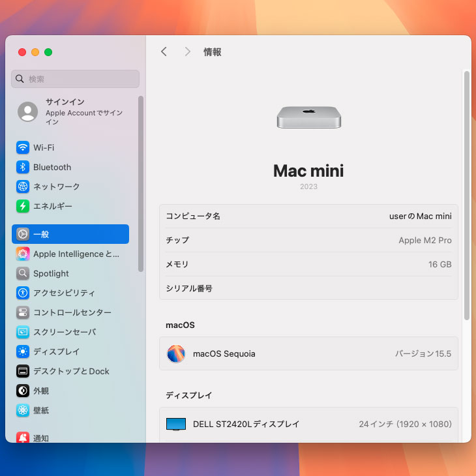Click the 'バージョン15.5' text
The width and height of the screenshot is (476, 476).
click(x=423, y=353)
